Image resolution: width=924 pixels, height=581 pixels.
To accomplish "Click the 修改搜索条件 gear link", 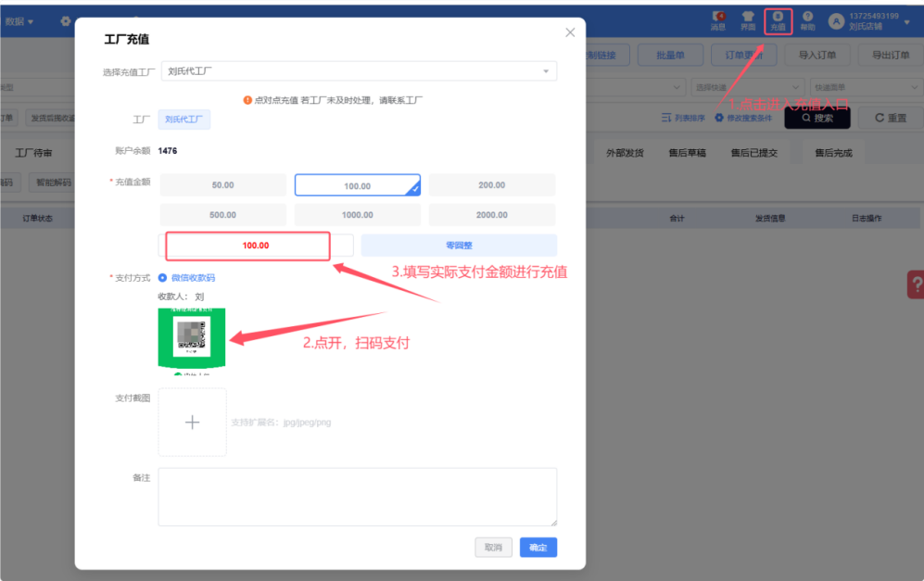I will pos(743,118).
